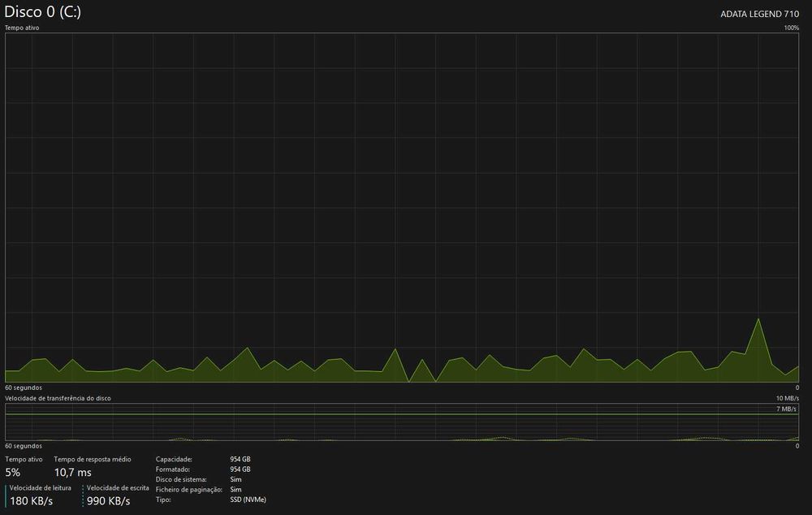Click the "7 MB/s" marker label

click(786, 409)
